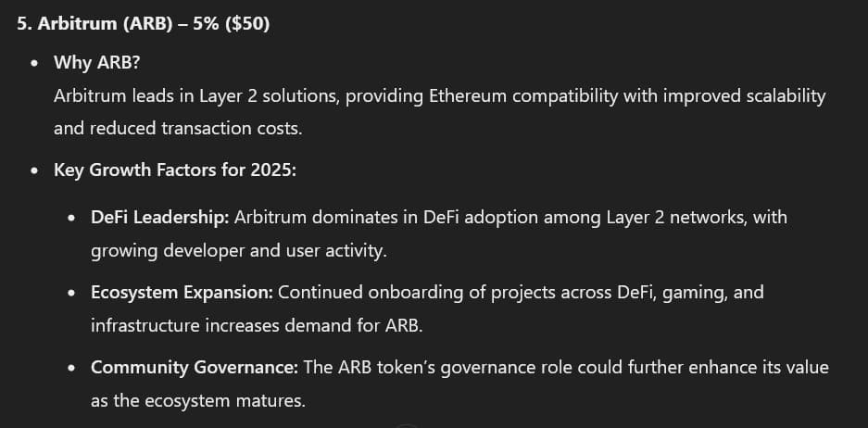Click the bullet dot before "Community Governance"
This screenshot has height=428, width=868.
coord(71,368)
